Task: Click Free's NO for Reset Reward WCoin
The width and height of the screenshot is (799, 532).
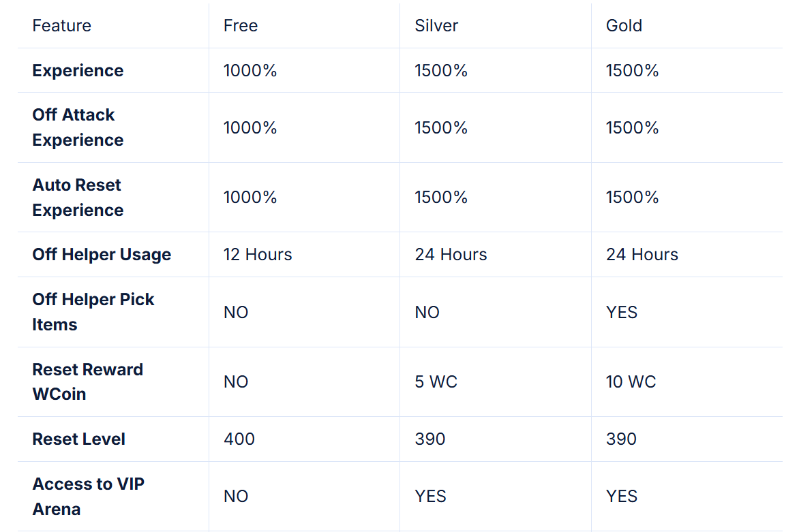Action: click(x=236, y=382)
